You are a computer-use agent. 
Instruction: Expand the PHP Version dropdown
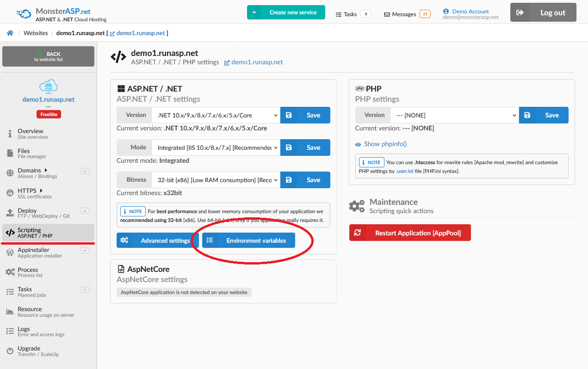tap(454, 115)
